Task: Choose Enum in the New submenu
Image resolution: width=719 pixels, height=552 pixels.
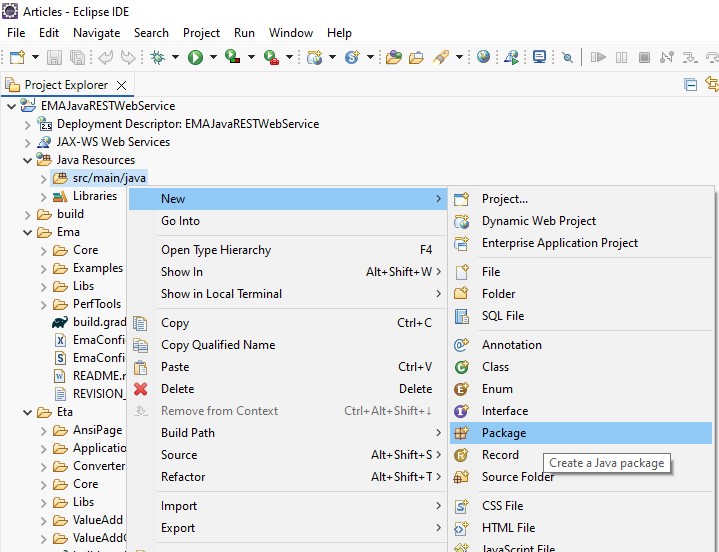Action: click(581, 389)
